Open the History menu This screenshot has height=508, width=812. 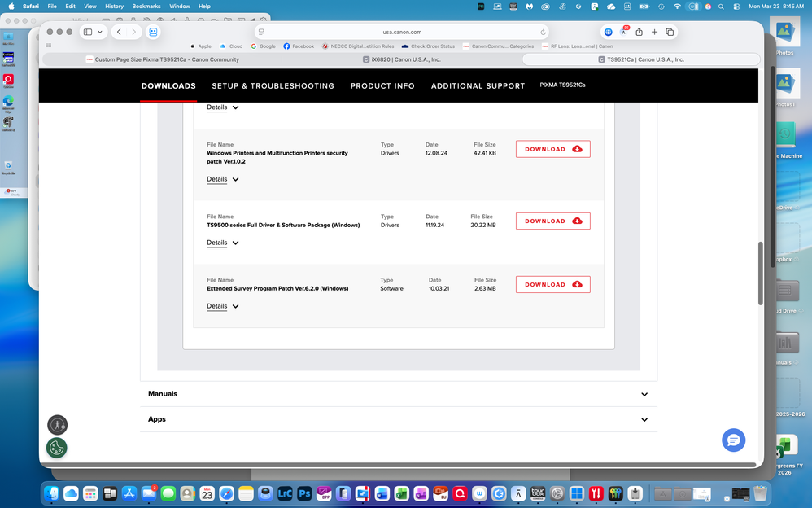point(114,7)
